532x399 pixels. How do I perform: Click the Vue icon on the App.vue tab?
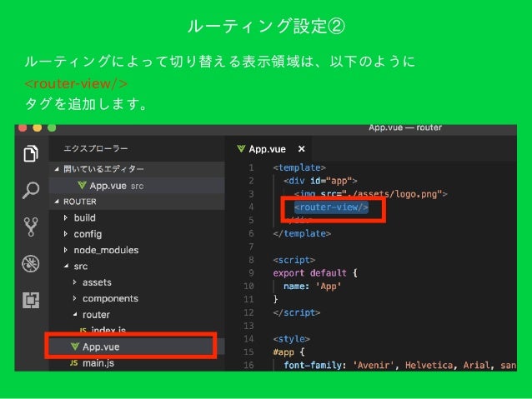point(241,149)
